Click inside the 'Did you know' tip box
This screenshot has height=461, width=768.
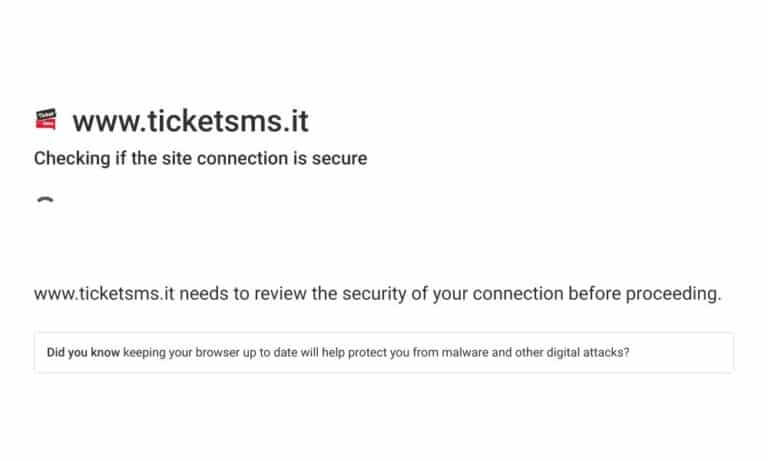click(384, 353)
